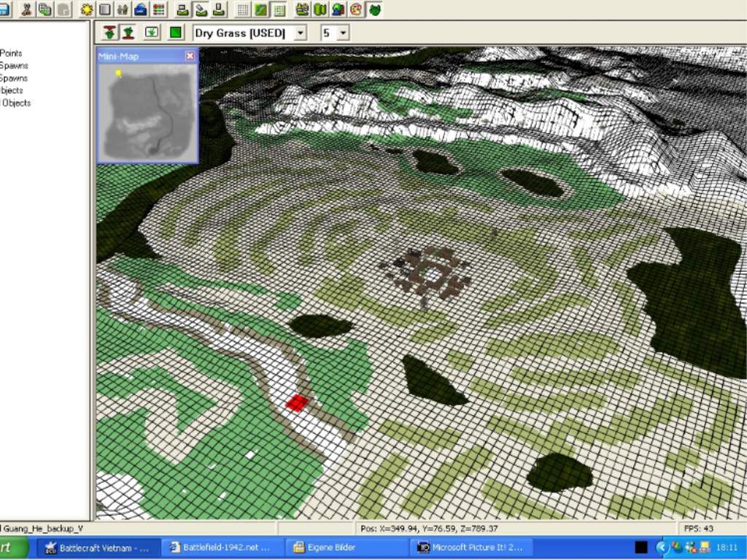Click the Guang_He_backup map name in status bar

(x=43, y=529)
